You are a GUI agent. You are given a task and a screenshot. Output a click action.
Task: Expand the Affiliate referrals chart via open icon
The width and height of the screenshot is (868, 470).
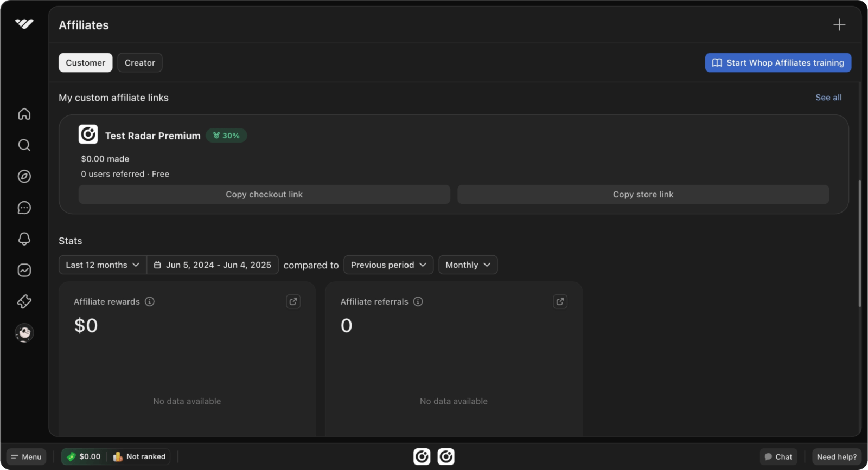[560, 302]
